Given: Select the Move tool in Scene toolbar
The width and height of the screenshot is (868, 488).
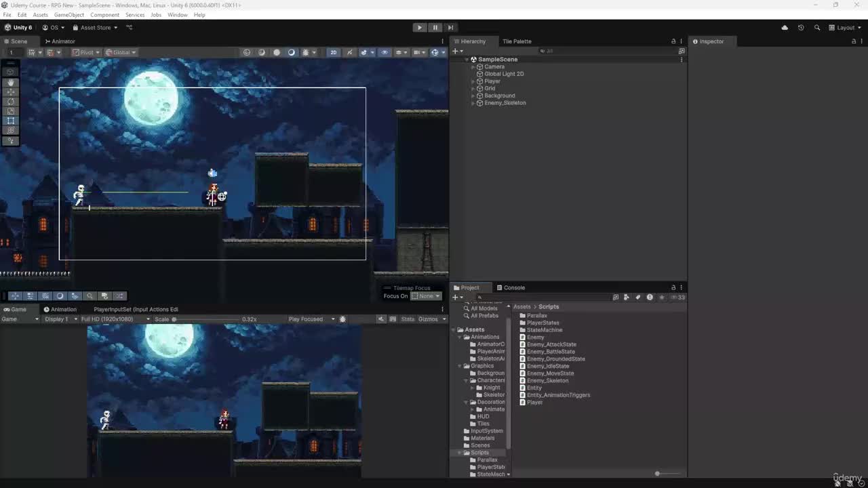Looking at the screenshot, I should point(11,91).
